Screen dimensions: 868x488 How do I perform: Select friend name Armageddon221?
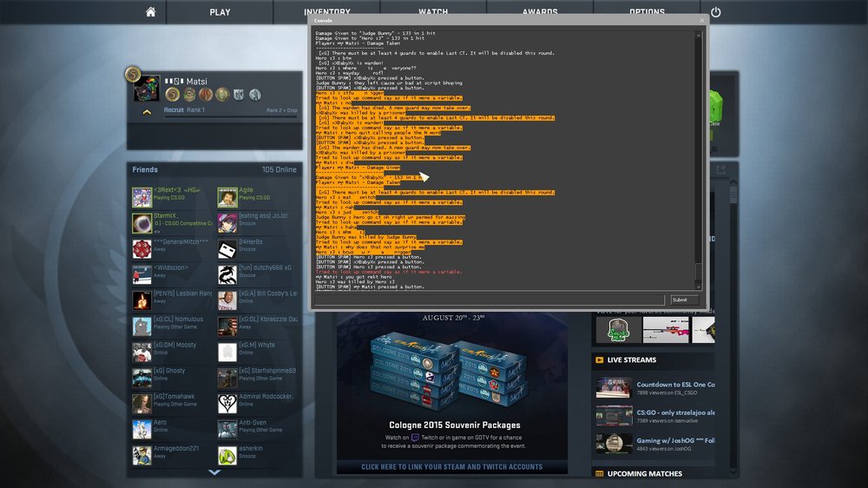pos(176,448)
